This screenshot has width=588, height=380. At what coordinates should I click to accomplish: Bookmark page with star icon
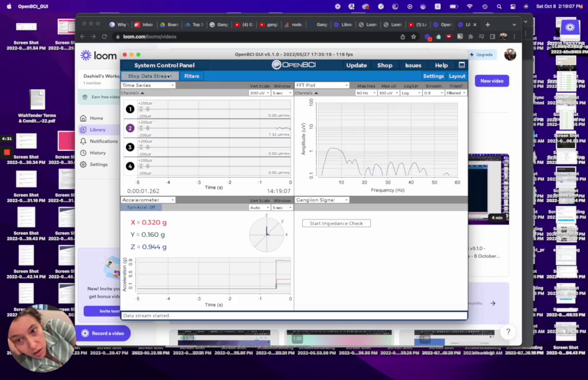tap(414, 37)
